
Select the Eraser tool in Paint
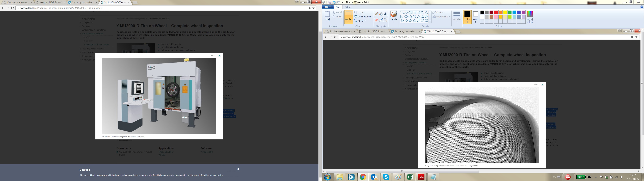(x=376, y=20)
